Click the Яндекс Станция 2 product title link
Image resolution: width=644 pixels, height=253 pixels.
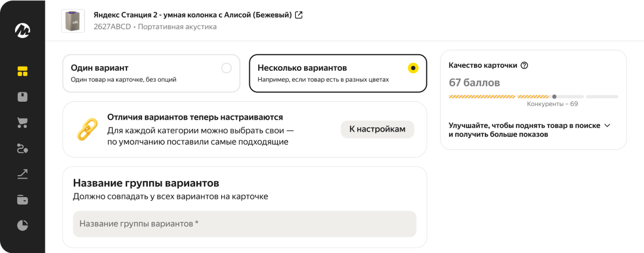pyautogui.click(x=193, y=15)
